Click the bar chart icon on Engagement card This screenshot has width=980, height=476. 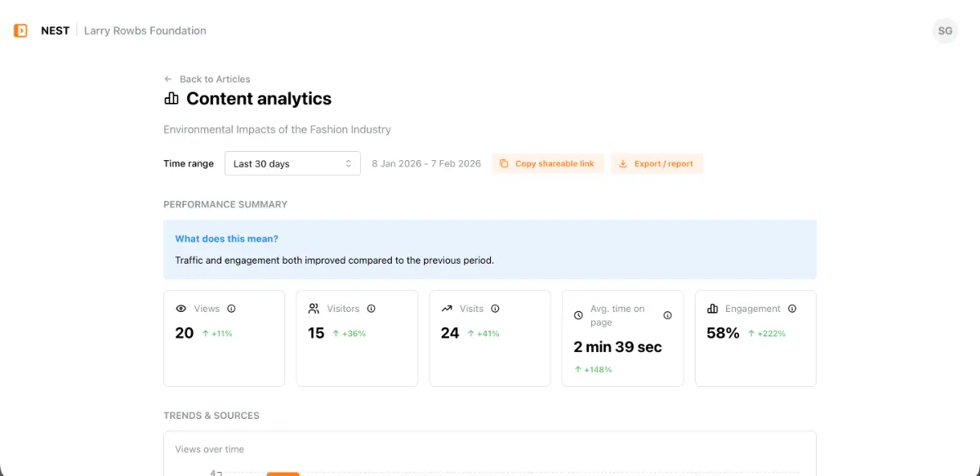(712, 309)
